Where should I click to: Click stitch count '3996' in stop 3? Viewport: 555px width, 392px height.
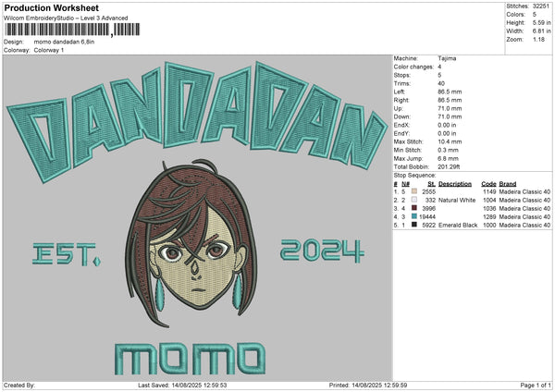point(428,208)
